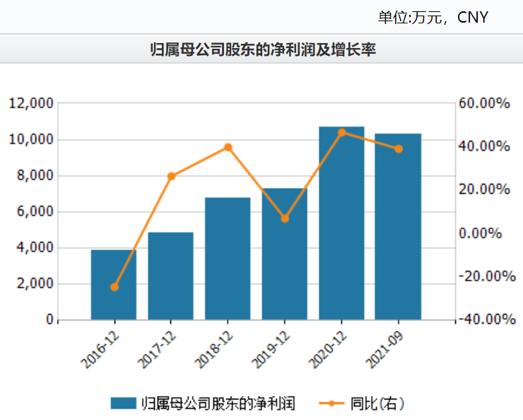Click the 12,000 left axis value
The height and width of the screenshot is (420, 523).
point(31,103)
